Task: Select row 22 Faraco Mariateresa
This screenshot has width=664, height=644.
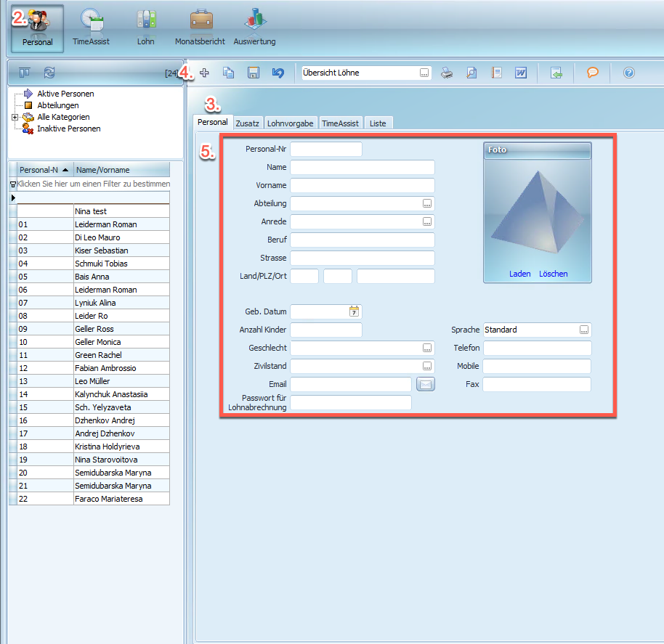Action: (x=89, y=499)
